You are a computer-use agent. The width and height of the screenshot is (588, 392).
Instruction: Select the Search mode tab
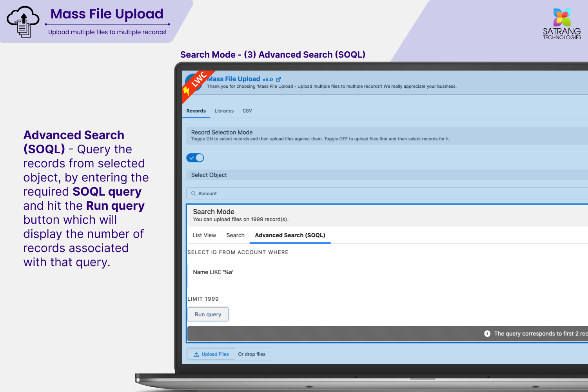point(236,235)
